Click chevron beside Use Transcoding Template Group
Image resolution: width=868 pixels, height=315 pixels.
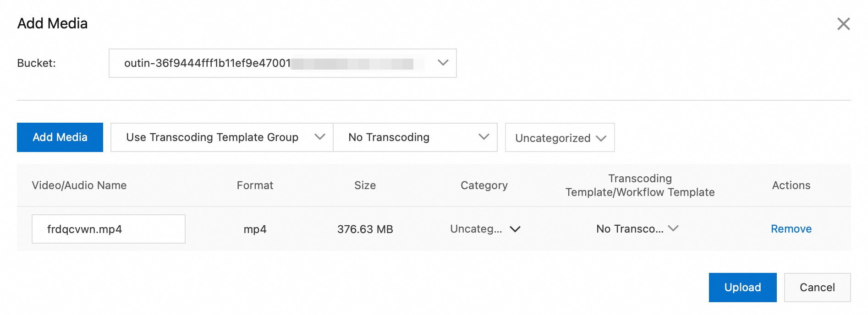click(320, 137)
